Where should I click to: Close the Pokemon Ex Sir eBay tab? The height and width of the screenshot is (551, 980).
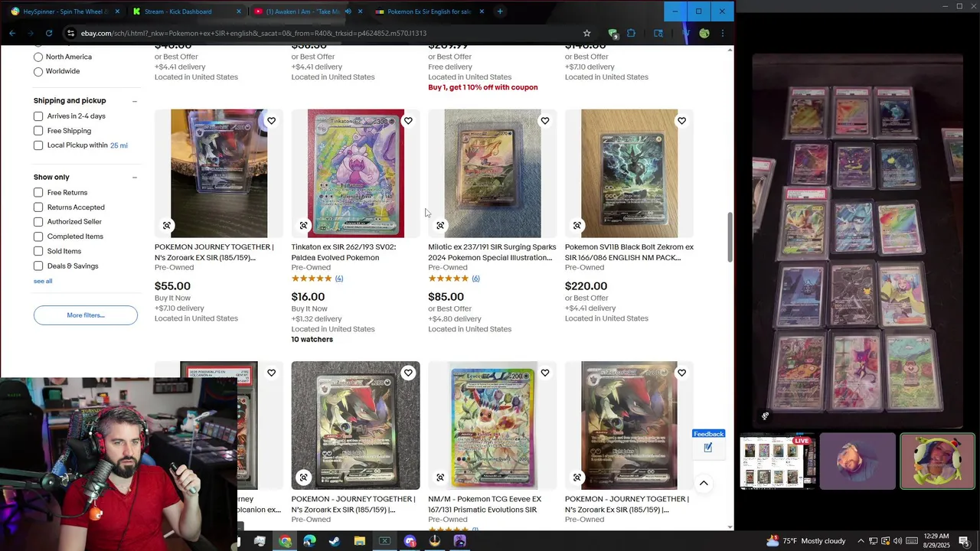482,11
